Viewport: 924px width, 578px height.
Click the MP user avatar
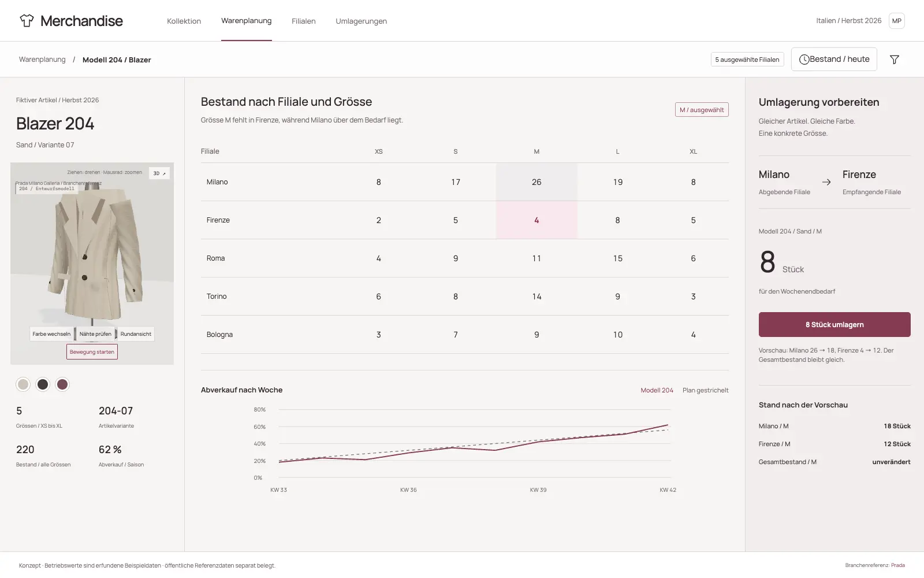[x=896, y=21]
